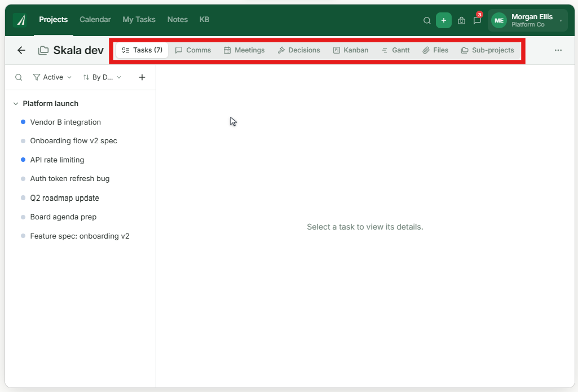Switch to Kanban view tab
Viewport: 578px width, 392px height.
[351, 50]
